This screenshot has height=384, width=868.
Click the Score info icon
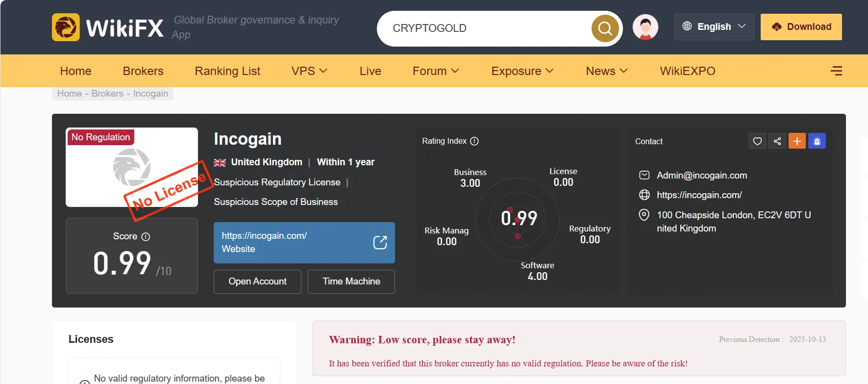(x=146, y=236)
